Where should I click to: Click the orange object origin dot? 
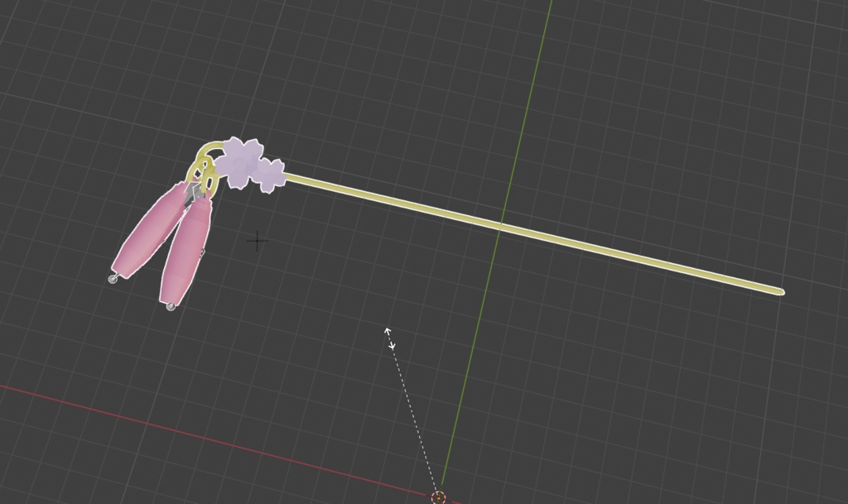439,497
